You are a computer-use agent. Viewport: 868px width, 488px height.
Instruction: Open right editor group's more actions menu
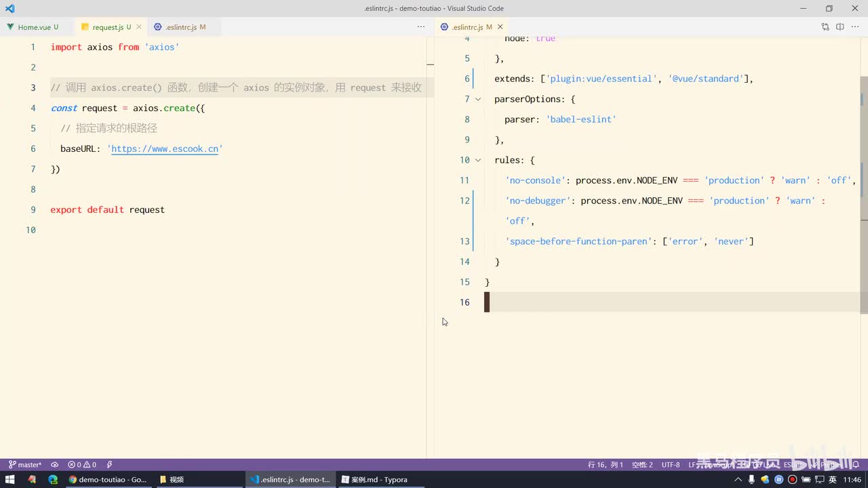[854, 27]
